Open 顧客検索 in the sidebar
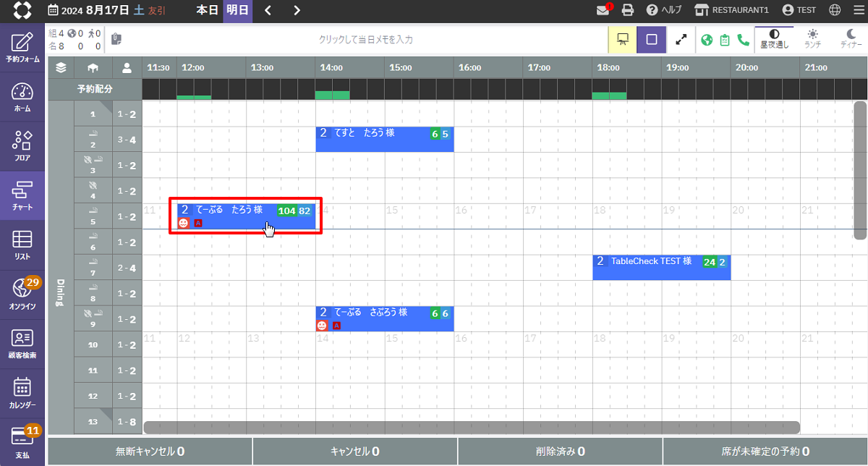 point(22,344)
